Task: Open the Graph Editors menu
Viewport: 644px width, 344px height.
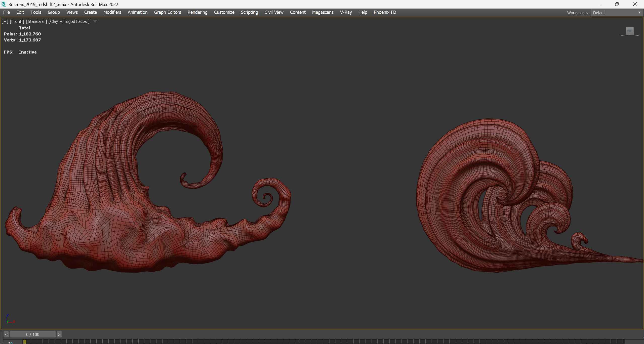Action: (168, 12)
